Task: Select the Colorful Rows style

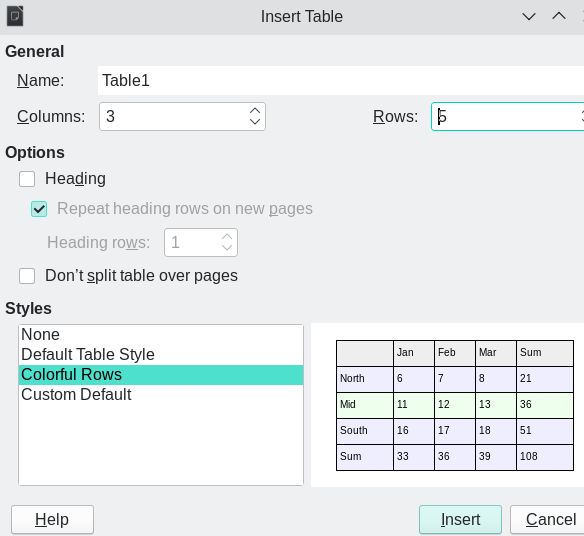Action: [x=161, y=375]
